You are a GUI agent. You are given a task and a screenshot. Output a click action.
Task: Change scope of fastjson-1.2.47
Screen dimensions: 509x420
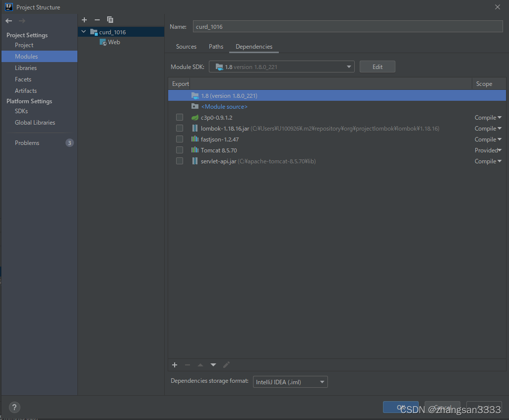click(x=488, y=140)
